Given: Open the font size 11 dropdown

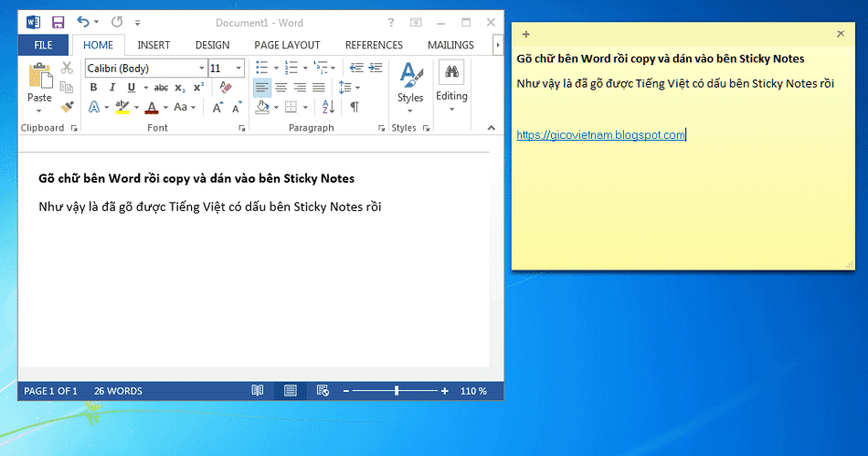Looking at the screenshot, I should pos(238,68).
